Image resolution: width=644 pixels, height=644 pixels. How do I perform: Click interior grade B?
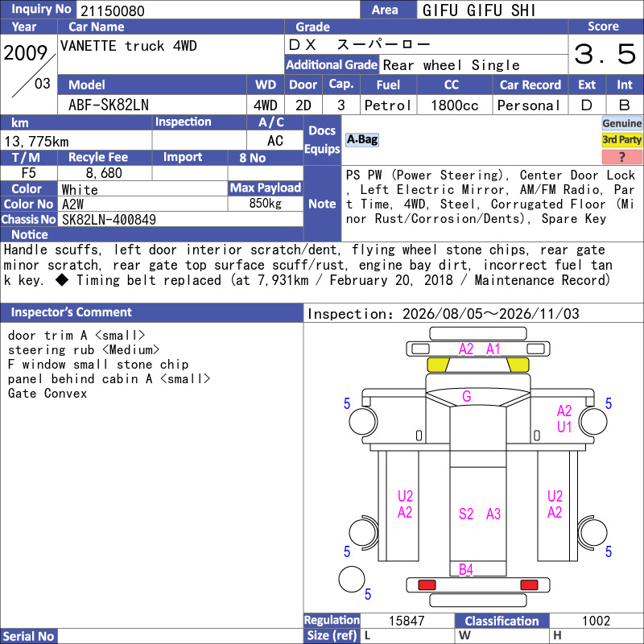click(625, 105)
